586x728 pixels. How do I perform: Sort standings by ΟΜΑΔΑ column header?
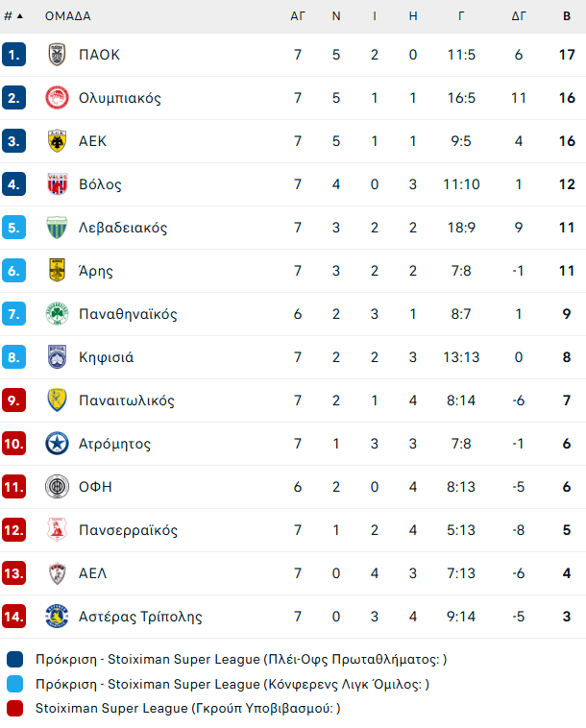(x=67, y=16)
